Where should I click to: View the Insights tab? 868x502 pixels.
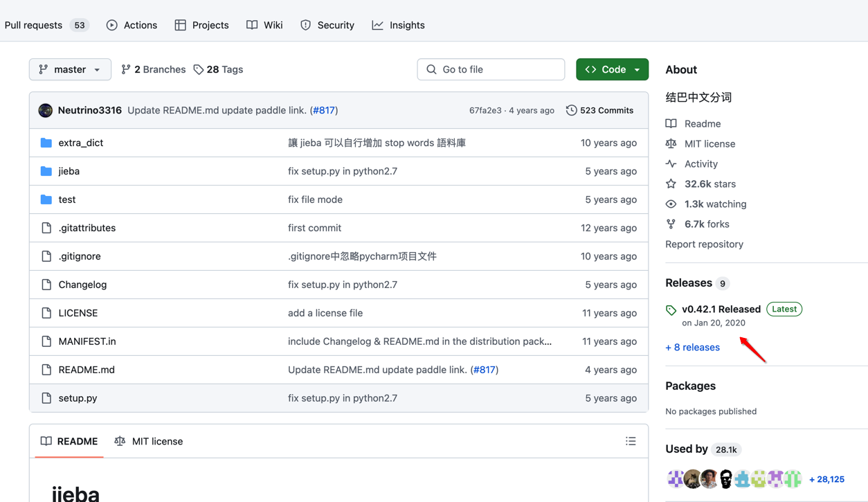[398, 25]
